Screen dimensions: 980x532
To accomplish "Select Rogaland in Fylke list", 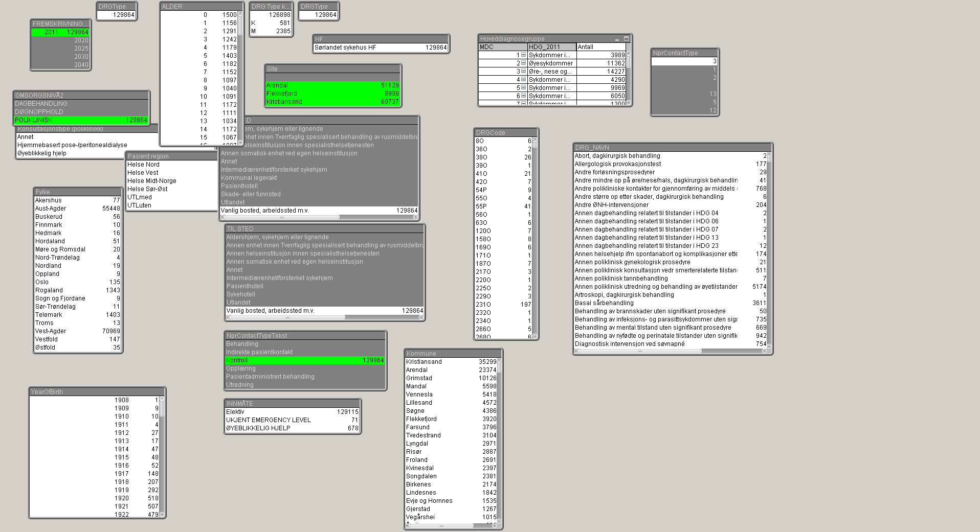I will [78, 290].
